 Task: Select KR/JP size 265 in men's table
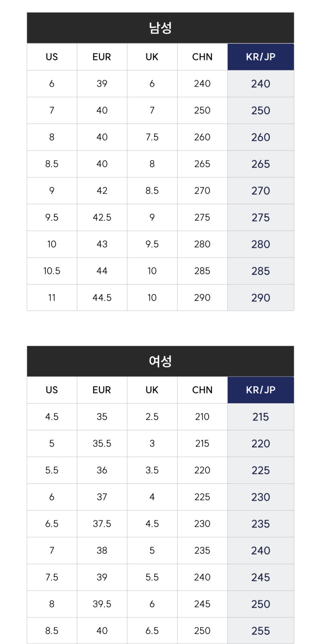[261, 164]
